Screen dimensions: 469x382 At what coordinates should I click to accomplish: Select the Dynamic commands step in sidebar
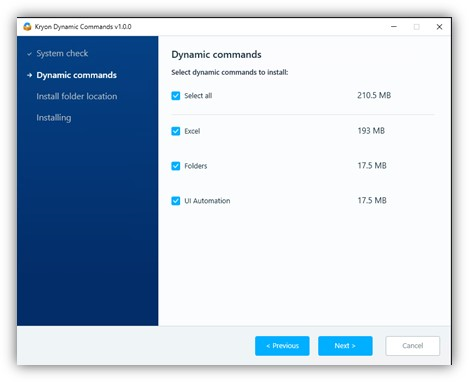(x=76, y=75)
